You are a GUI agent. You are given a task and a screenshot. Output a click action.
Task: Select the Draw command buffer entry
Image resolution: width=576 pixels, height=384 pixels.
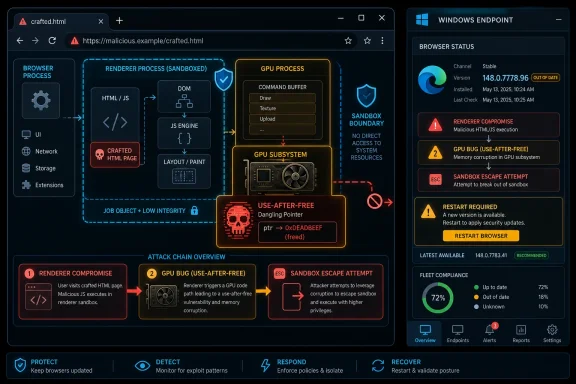[x=282, y=98]
